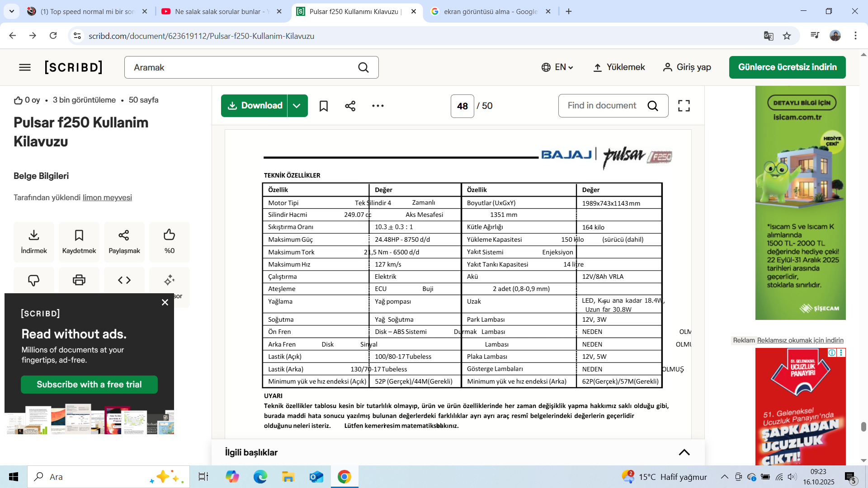
Task: Open the Chrome profile avatar
Action: coord(835,36)
